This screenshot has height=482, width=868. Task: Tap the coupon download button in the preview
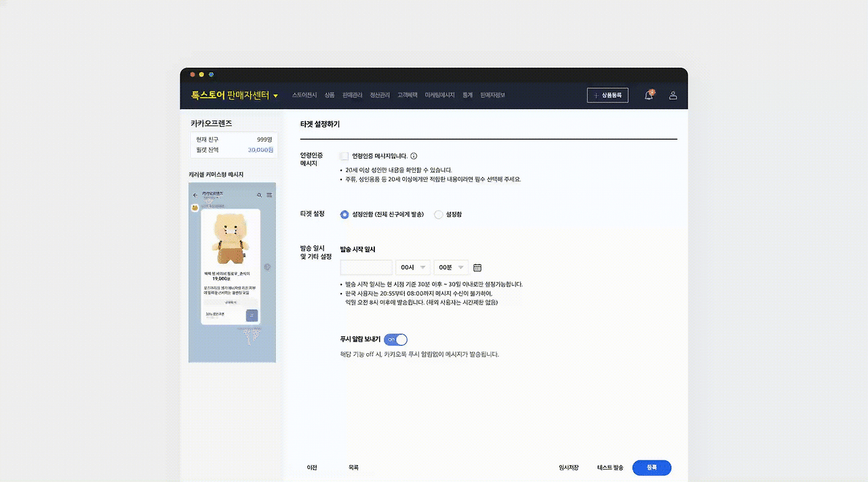[x=252, y=314]
